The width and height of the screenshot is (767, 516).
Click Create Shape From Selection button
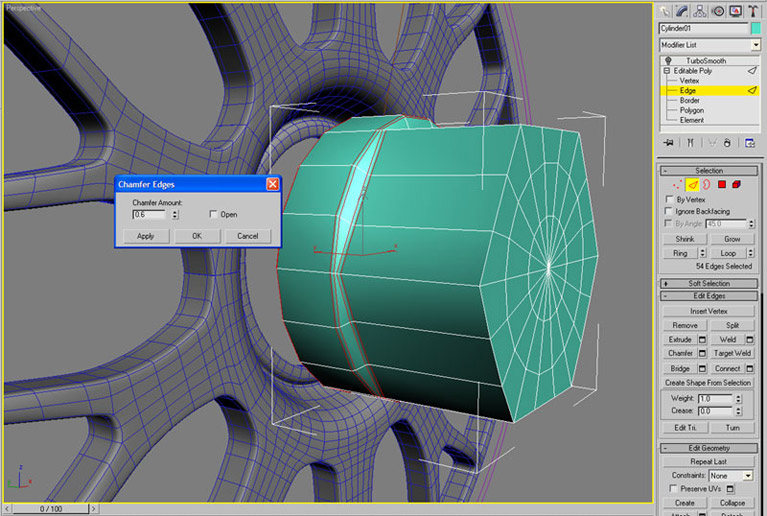coord(708,383)
